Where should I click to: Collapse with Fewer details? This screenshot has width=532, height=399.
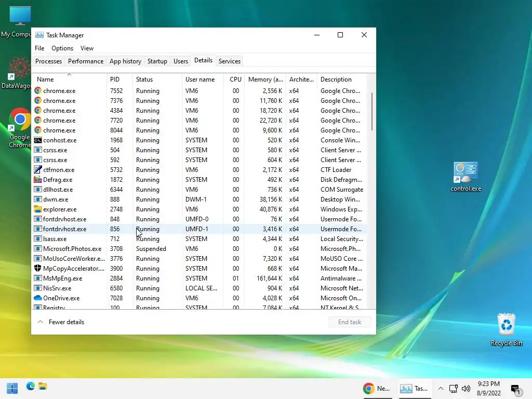tap(61, 322)
